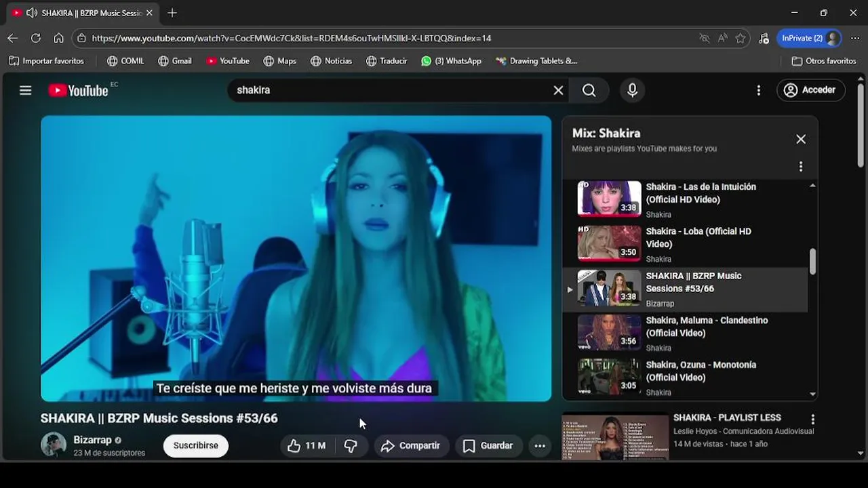
Task: Open the browser home page
Action: pos(58,38)
